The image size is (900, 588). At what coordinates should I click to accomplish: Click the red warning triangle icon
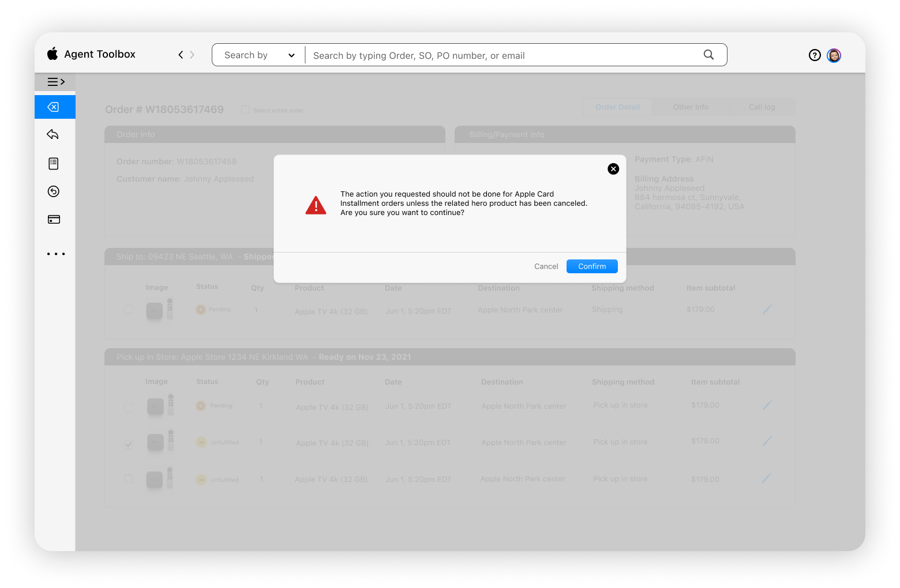click(x=316, y=205)
